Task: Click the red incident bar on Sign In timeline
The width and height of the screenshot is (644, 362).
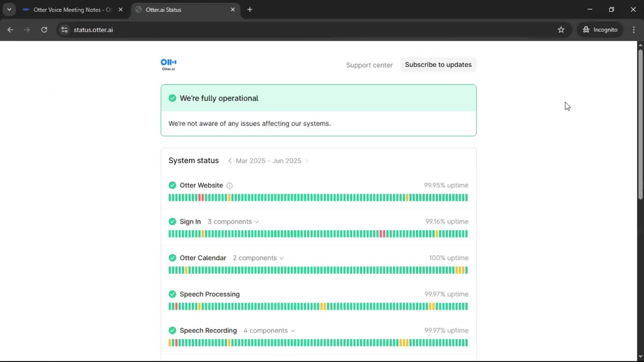Action: click(382, 234)
